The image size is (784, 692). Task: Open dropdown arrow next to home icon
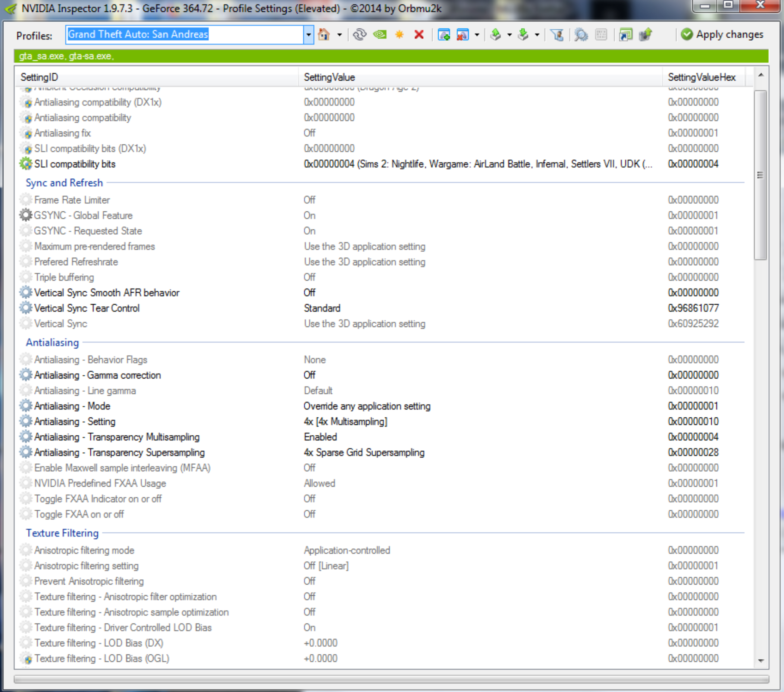[340, 35]
